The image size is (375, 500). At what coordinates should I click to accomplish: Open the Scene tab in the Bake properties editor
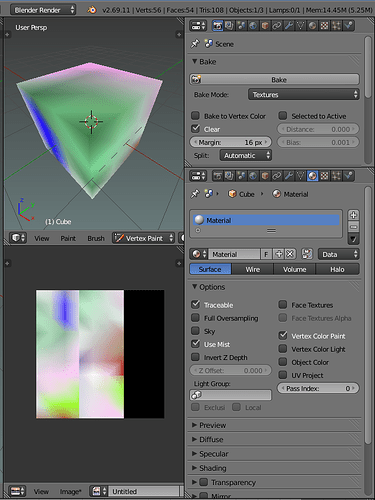coord(241,26)
